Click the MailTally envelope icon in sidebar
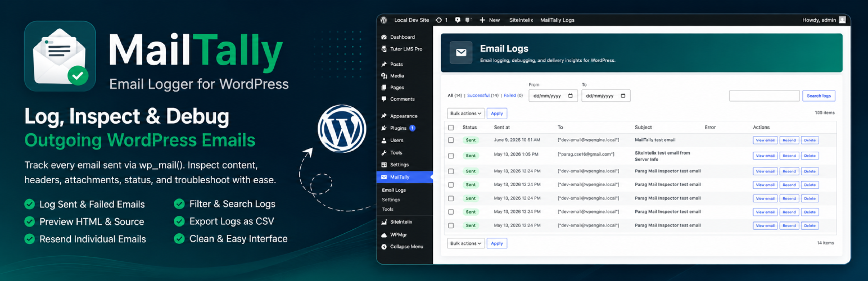Viewport: 868px width, 281px height. (384, 177)
